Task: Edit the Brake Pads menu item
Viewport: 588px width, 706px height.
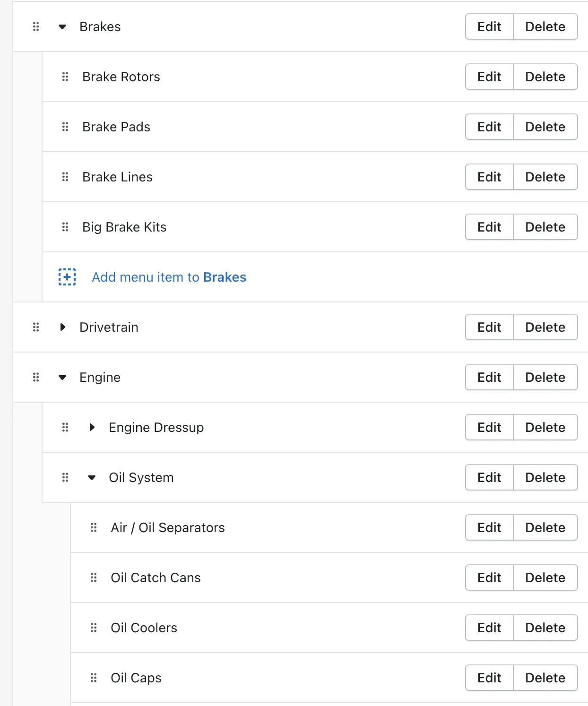Action: click(489, 127)
